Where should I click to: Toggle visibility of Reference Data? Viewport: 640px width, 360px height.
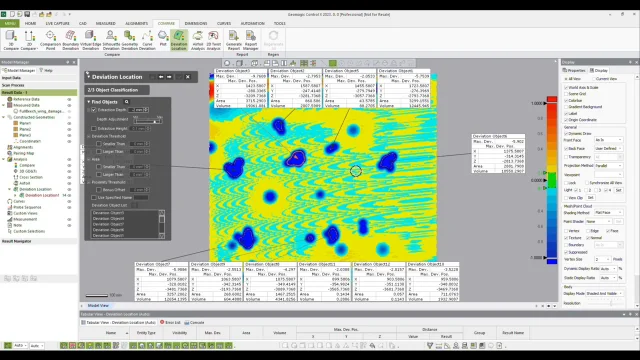tap(69, 99)
